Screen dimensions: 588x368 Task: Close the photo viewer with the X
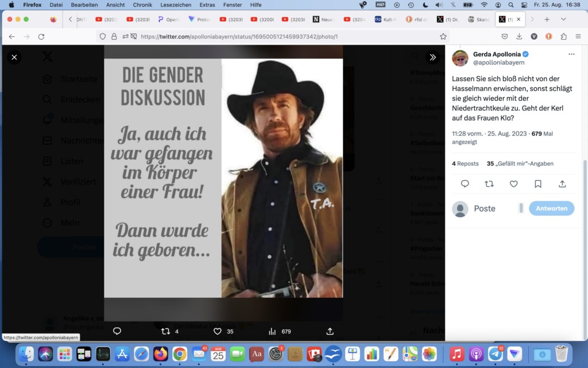point(14,57)
